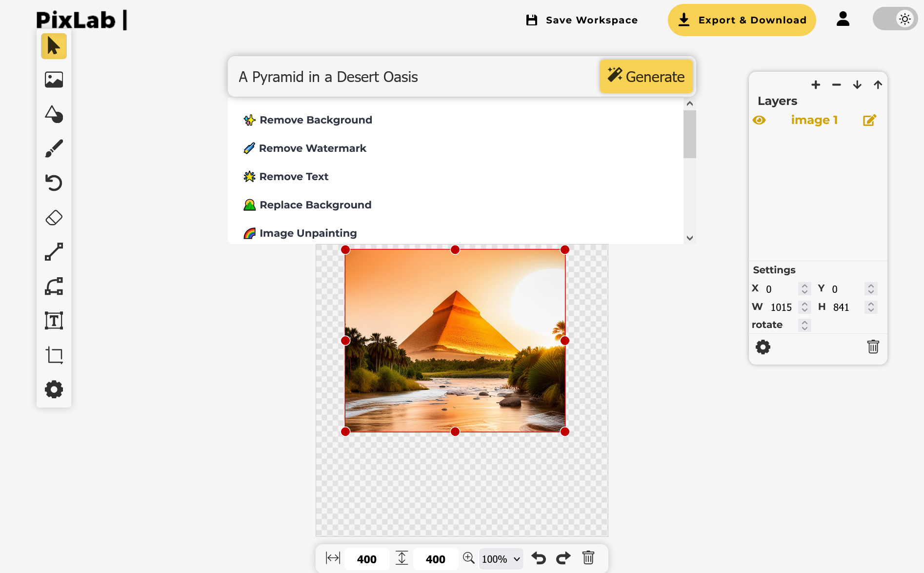The height and width of the screenshot is (573, 924).
Task: Select Replace Background option
Action: coord(315,205)
